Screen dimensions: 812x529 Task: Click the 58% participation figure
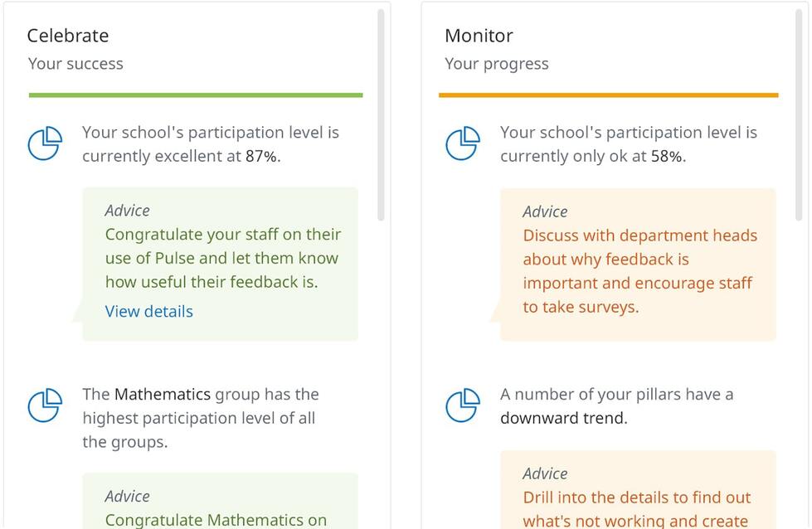click(x=669, y=156)
